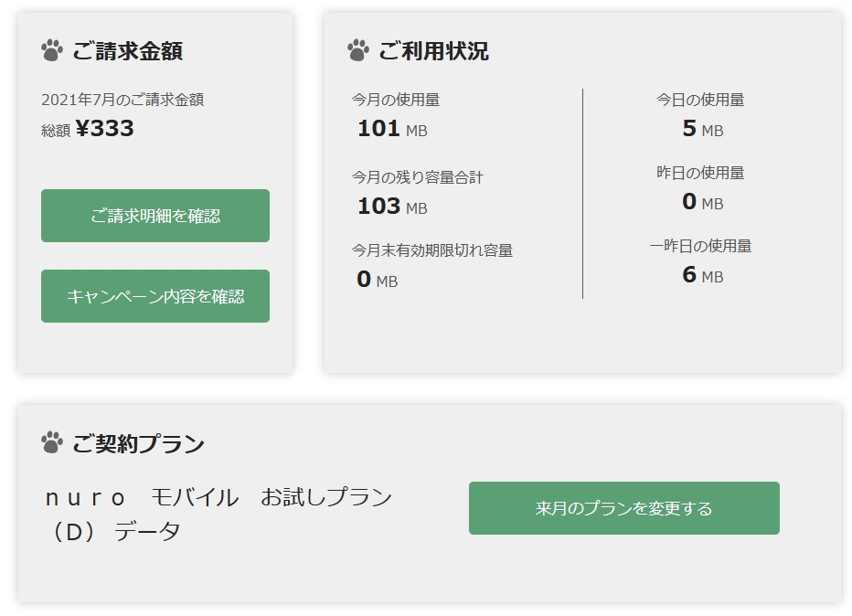
Task: Click the paw icon beside ご契約プラン
Action: point(52,443)
